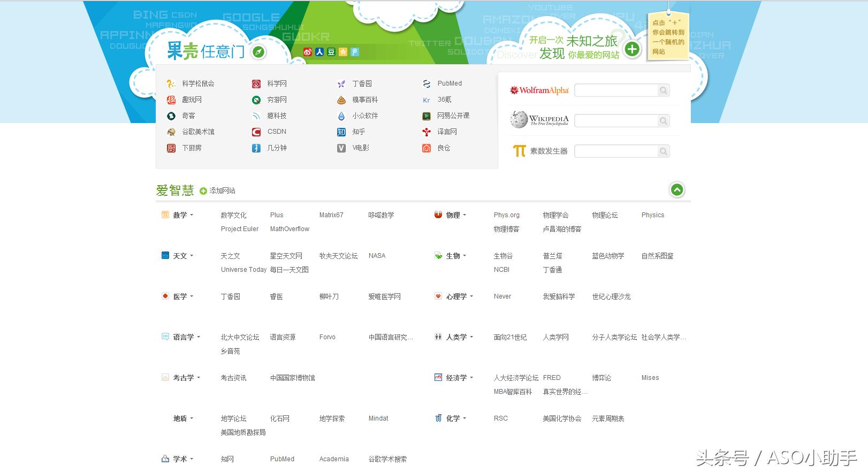Image resolution: width=868 pixels, height=473 pixels.
Task: Click the 网易公开课 icon
Action: coord(427,116)
